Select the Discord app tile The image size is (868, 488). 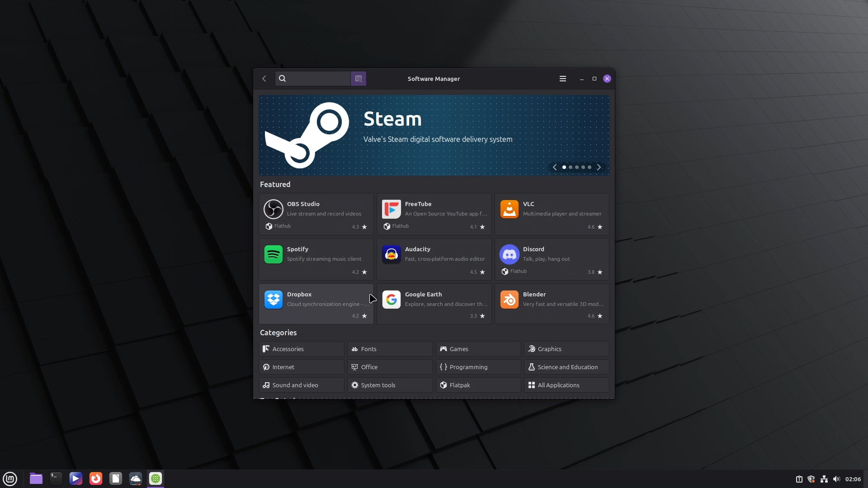click(552, 259)
